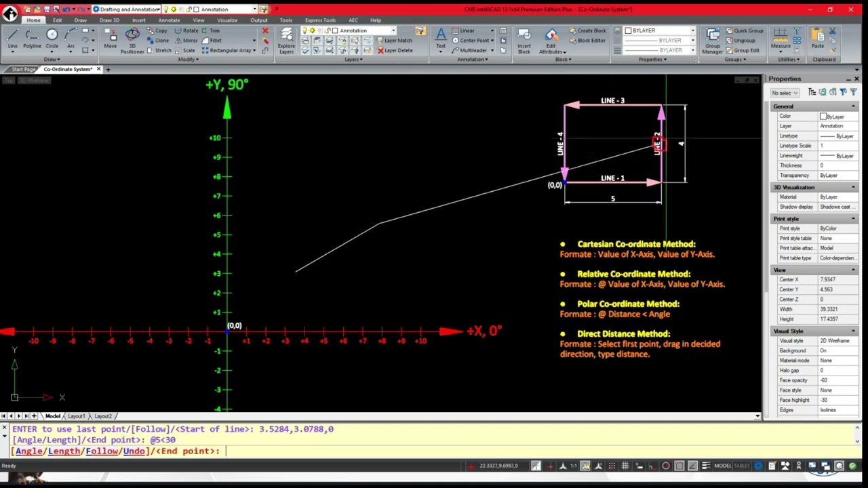Open the No selection dropdown in Properties
The height and width of the screenshot is (488, 868).
pos(785,93)
